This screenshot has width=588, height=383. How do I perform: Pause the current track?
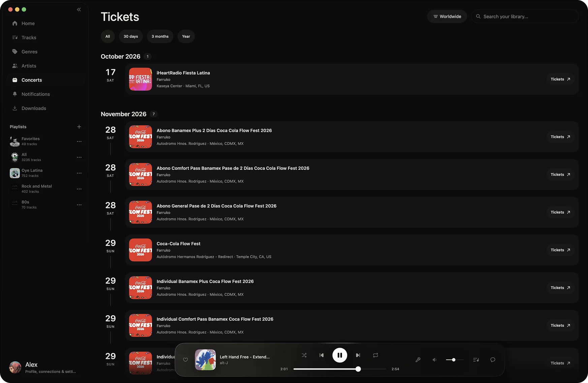point(340,355)
